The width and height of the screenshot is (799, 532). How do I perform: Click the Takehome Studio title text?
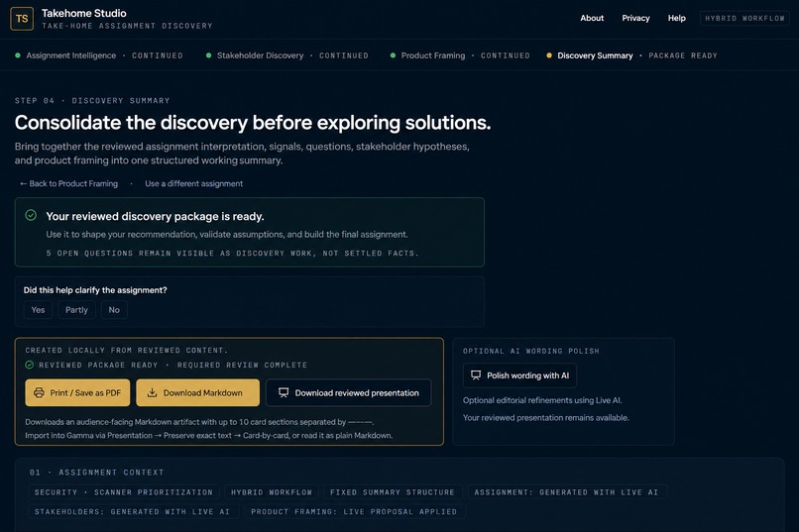tap(84, 13)
